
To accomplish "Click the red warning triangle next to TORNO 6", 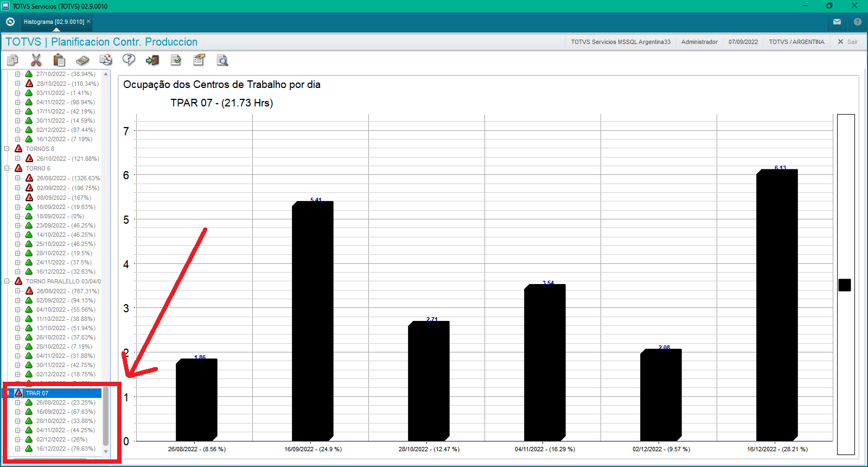I will tap(18, 168).
